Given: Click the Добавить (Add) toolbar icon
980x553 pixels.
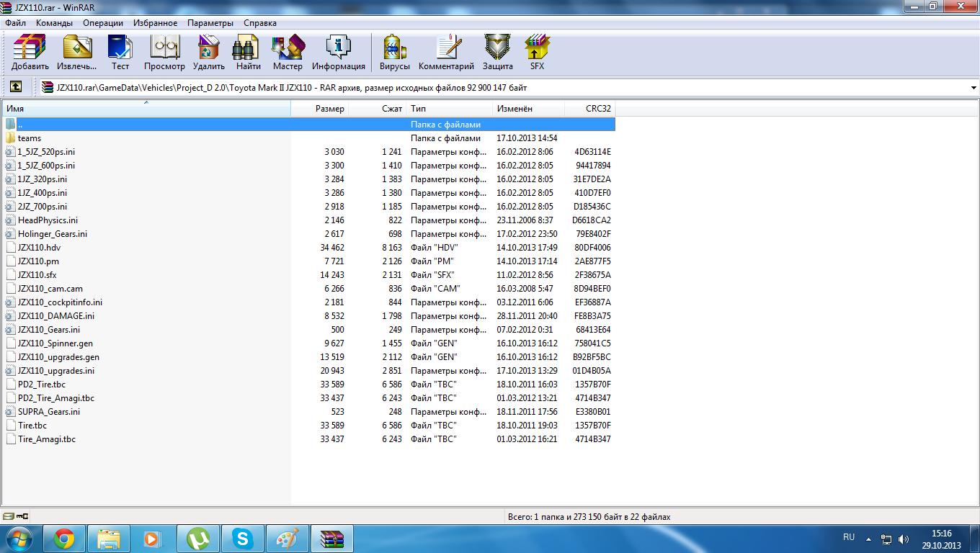Looking at the screenshot, I should click(30, 53).
